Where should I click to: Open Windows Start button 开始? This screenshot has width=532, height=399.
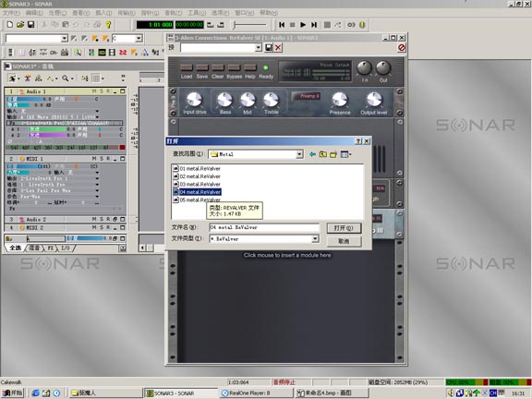click(x=13, y=393)
